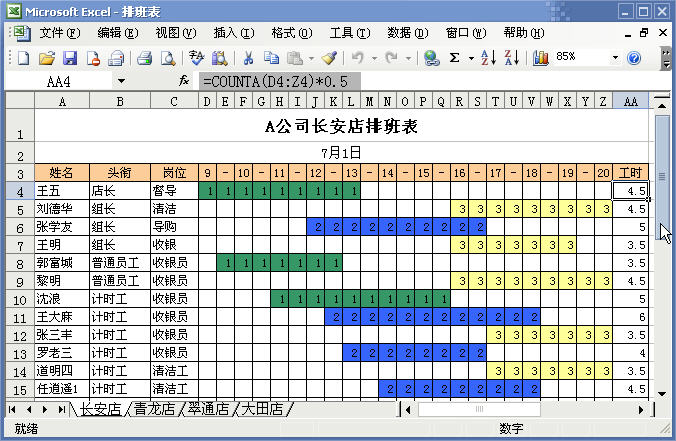Click the Excel logo in the title bar
The height and width of the screenshot is (441, 676).
click(x=14, y=11)
